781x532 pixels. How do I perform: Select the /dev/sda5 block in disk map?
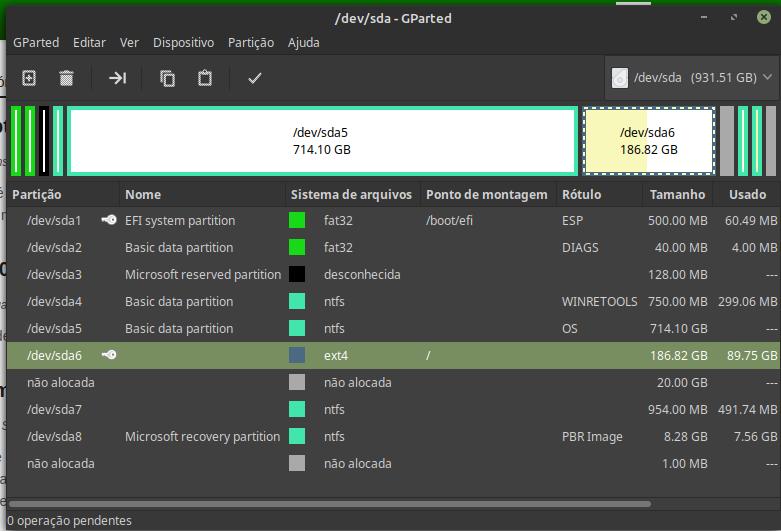click(x=322, y=141)
